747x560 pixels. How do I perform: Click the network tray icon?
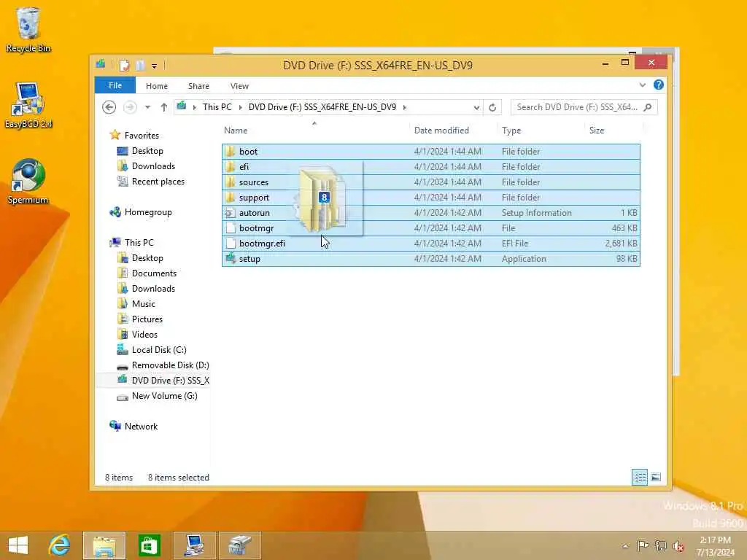tap(660, 546)
